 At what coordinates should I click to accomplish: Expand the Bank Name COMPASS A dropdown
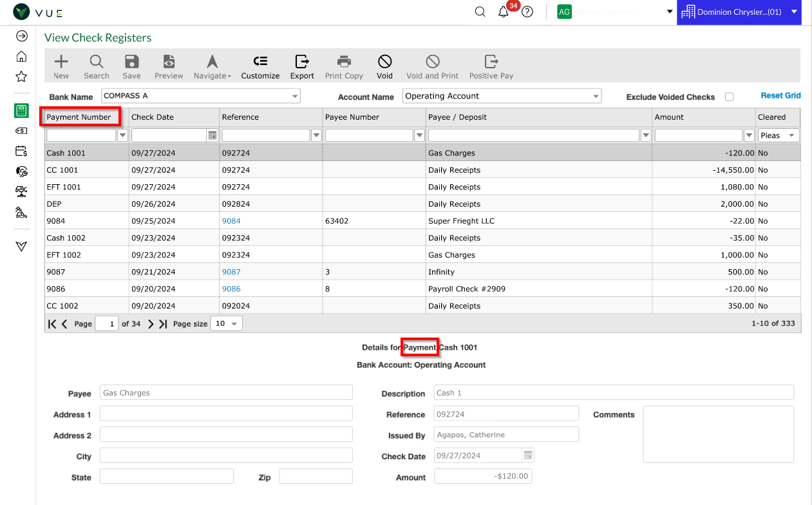[201, 96]
